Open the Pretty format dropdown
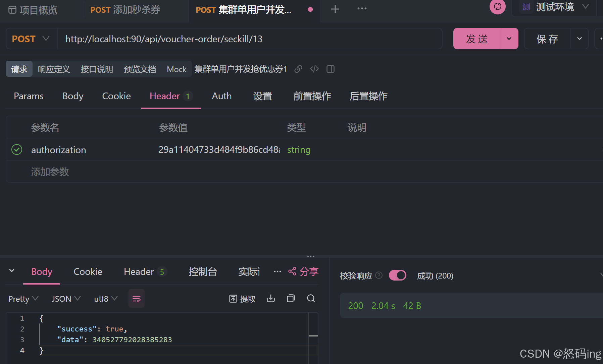Screen dimensions: 603x364 point(23,299)
